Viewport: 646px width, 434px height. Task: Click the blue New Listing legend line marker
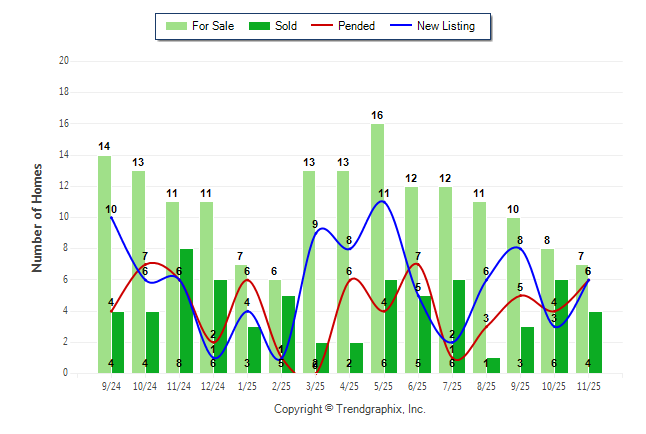[x=398, y=26]
